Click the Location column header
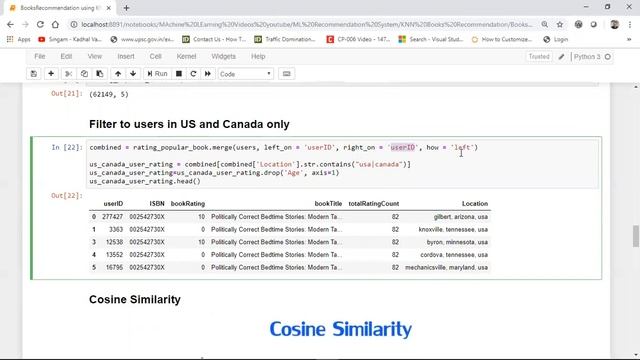The width and height of the screenshot is (640, 360). point(475,204)
